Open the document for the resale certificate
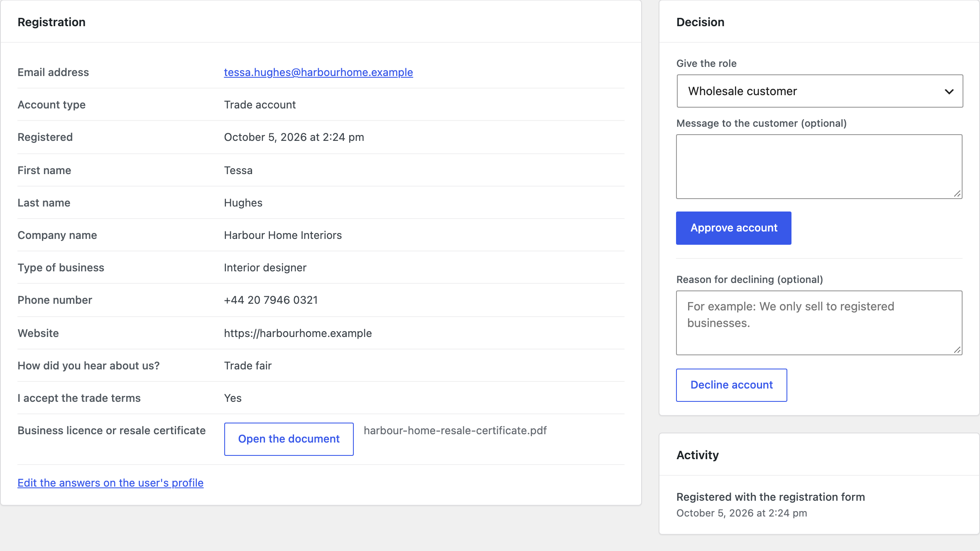The image size is (980, 551). click(289, 439)
